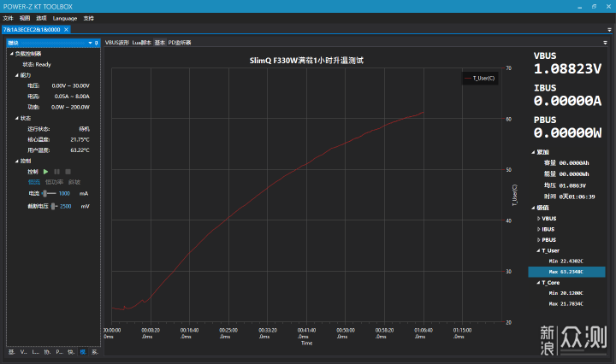Open the left module panel dropdown arrow

90,43
